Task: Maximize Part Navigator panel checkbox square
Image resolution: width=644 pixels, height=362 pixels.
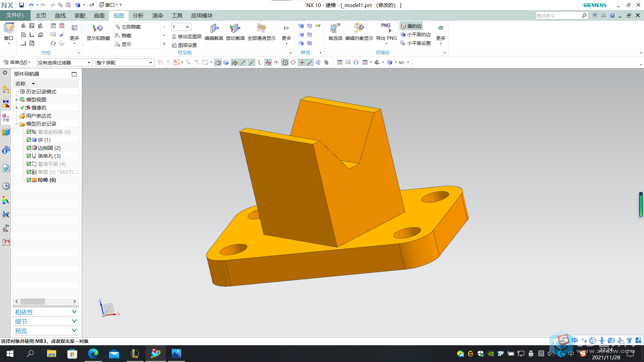Action: tap(74, 74)
